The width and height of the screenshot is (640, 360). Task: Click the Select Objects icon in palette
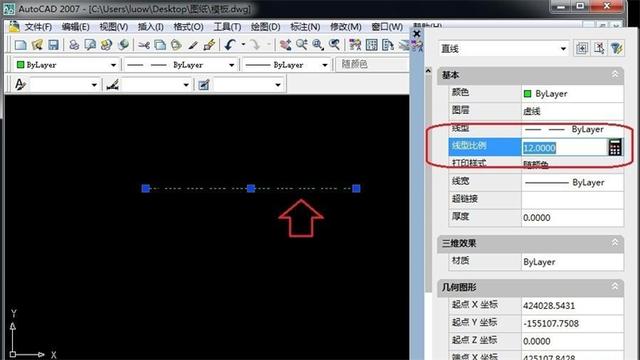[599, 49]
